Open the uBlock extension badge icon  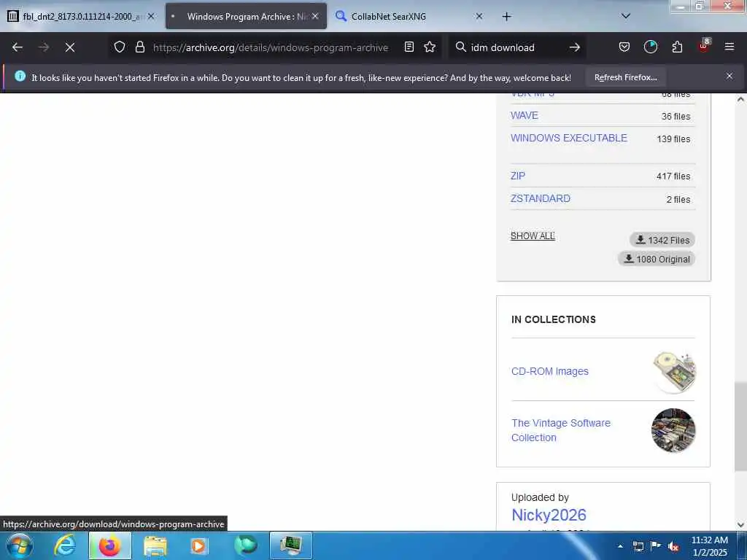[x=704, y=46]
